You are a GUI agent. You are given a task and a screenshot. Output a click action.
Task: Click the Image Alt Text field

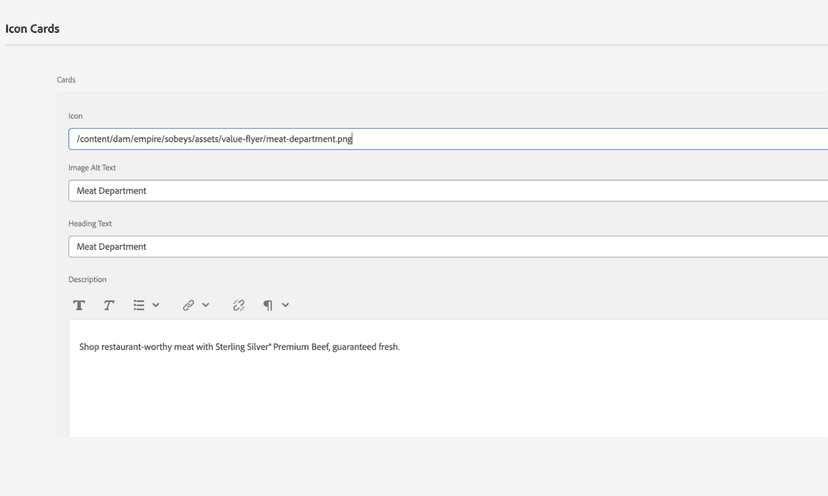point(448,191)
